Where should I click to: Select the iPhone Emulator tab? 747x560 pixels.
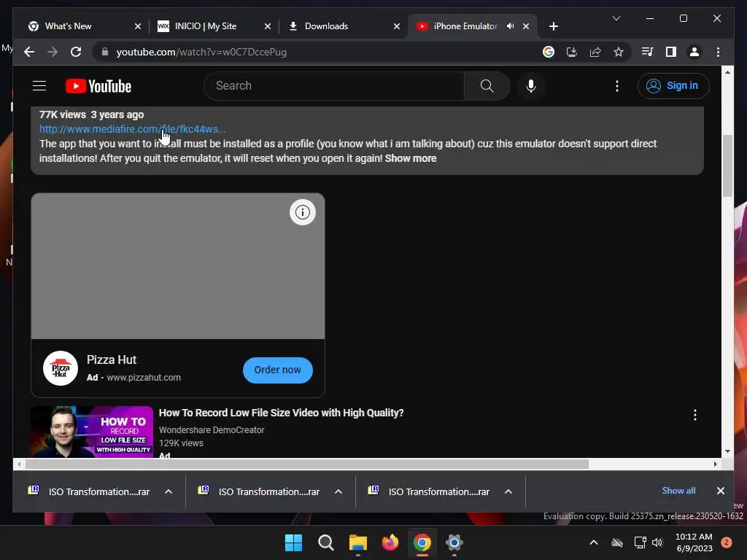click(465, 26)
